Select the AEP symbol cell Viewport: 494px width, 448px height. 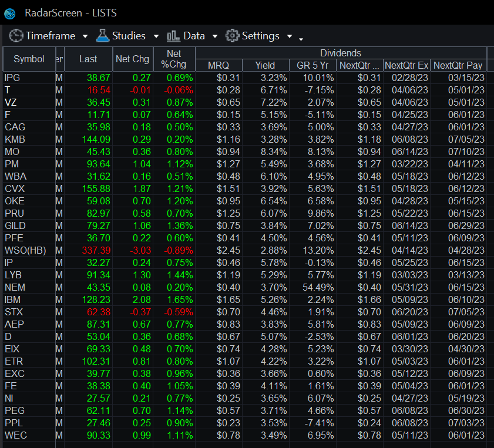[29, 324]
